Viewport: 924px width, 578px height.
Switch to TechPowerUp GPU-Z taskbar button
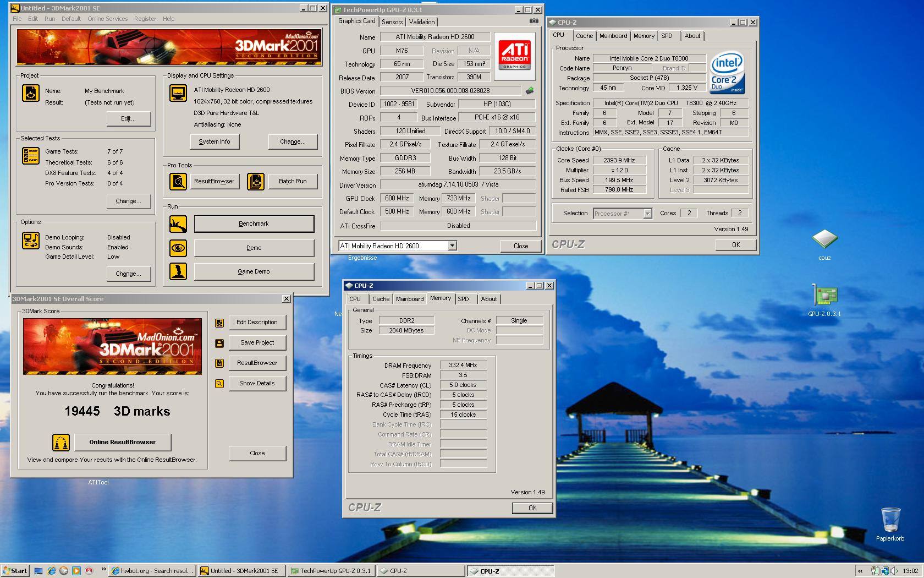click(331, 571)
